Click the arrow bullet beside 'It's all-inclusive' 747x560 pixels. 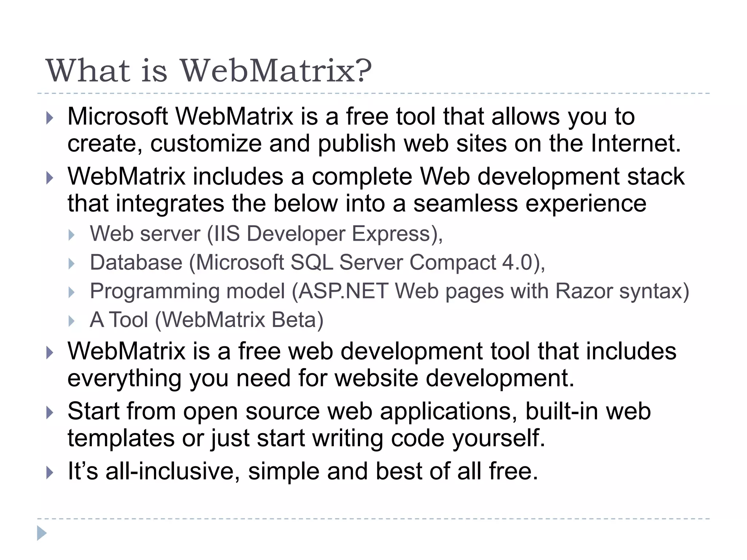click(x=50, y=473)
